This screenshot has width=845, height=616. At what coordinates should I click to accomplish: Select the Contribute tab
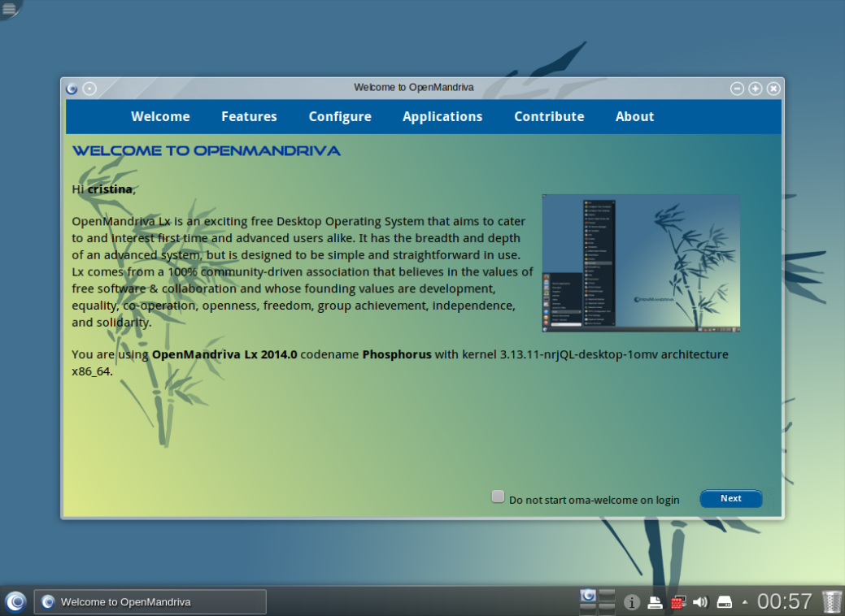click(x=549, y=116)
